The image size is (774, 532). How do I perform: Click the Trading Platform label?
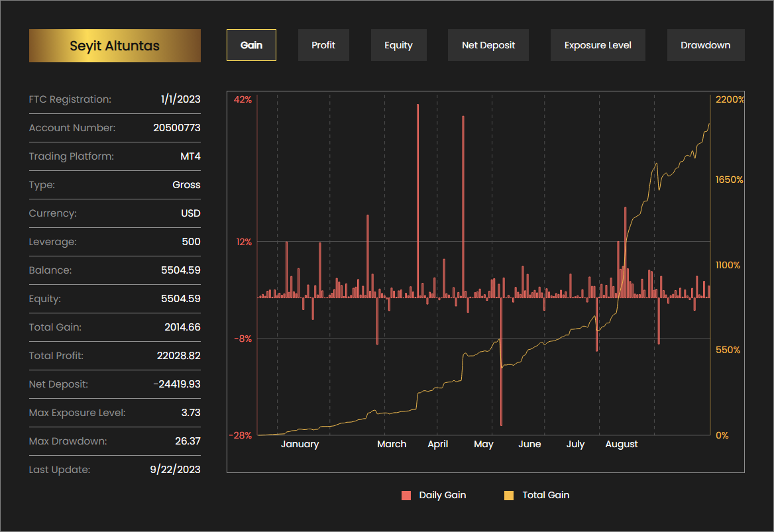click(x=71, y=156)
